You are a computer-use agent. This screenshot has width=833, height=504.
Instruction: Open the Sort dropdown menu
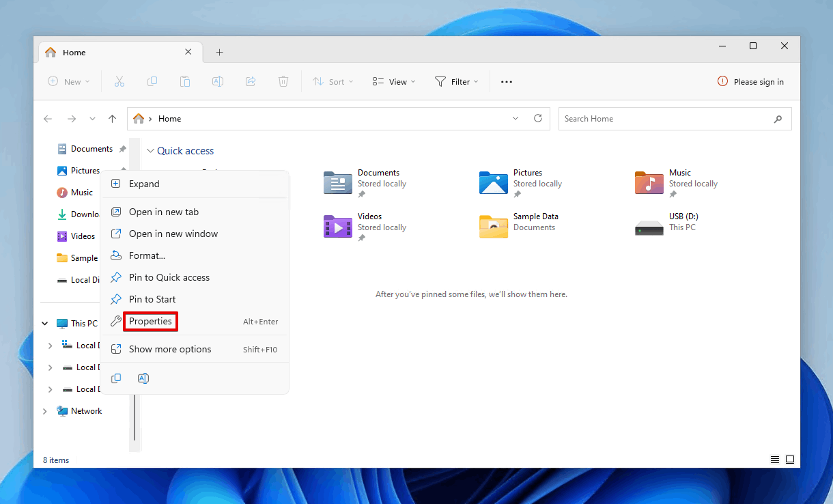pos(333,82)
